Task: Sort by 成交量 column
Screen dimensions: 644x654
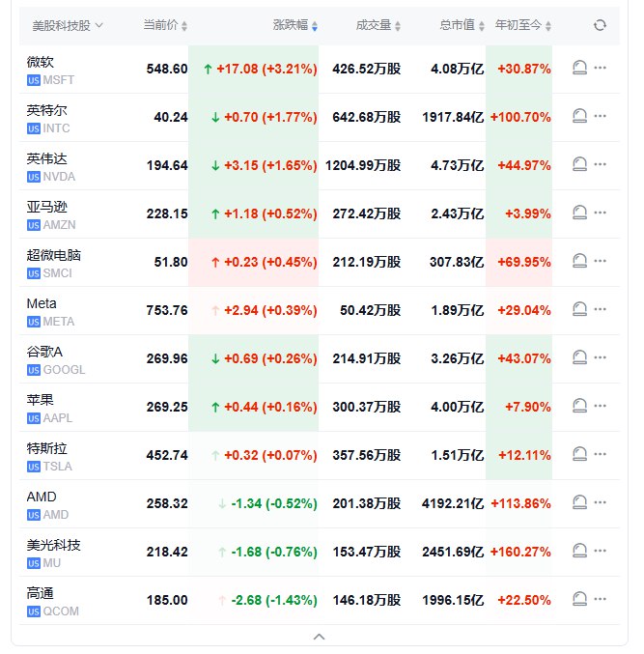Action: [378, 25]
